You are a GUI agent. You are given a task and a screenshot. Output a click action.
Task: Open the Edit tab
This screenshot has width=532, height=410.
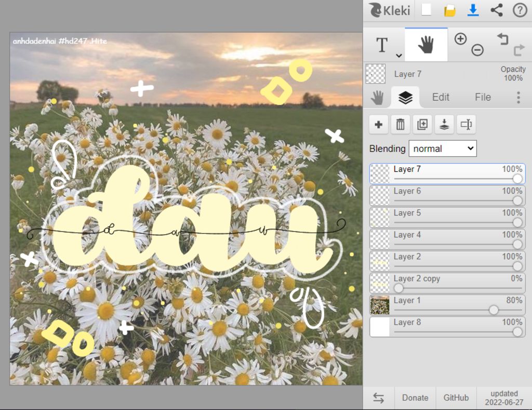441,97
